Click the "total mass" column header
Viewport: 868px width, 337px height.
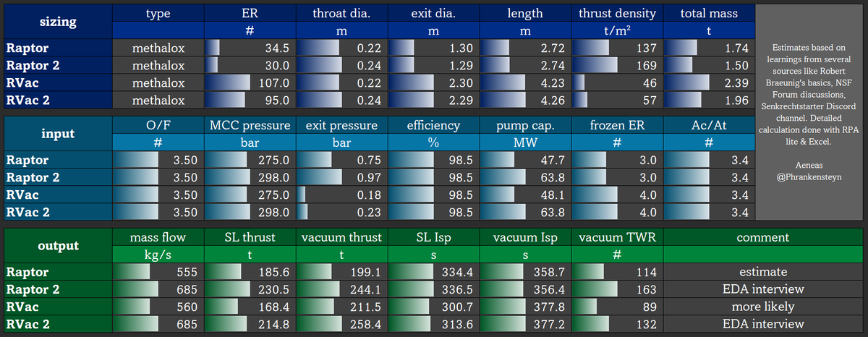pyautogui.click(x=708, y=13)
